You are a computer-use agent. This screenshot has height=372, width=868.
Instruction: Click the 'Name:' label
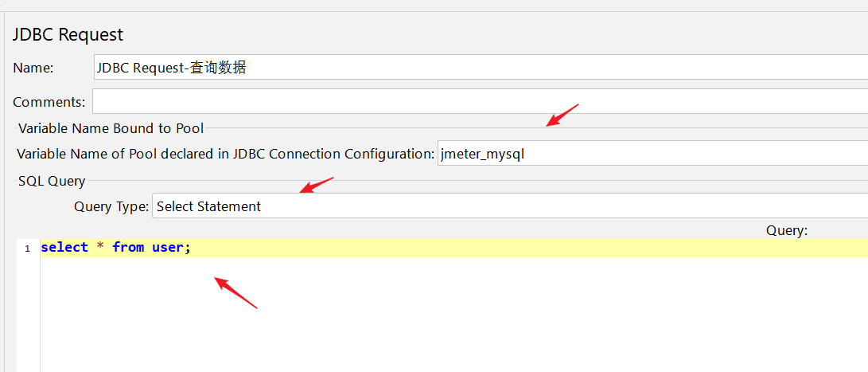[33, 69]
